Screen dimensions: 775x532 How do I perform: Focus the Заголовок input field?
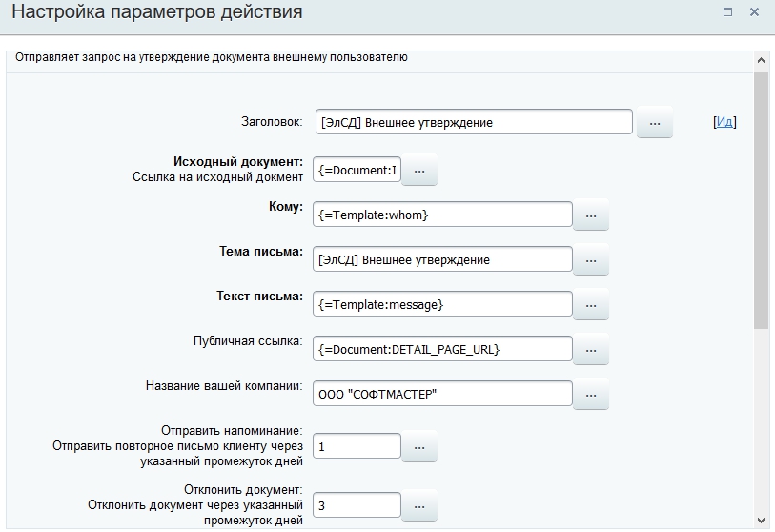(x=473, y=122)
